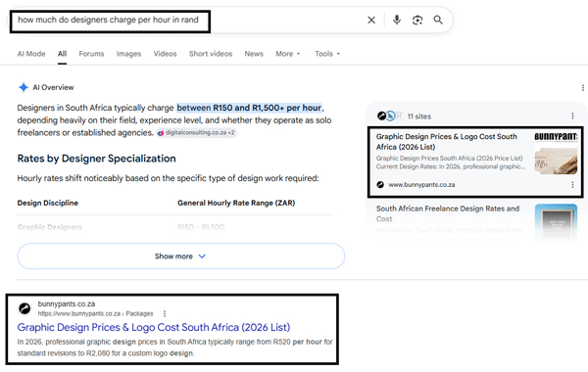Viewport: 588px width, 372px height.
Task: Click South African Freelance Design Rates thumbnail
Action: tap(556, 222)
